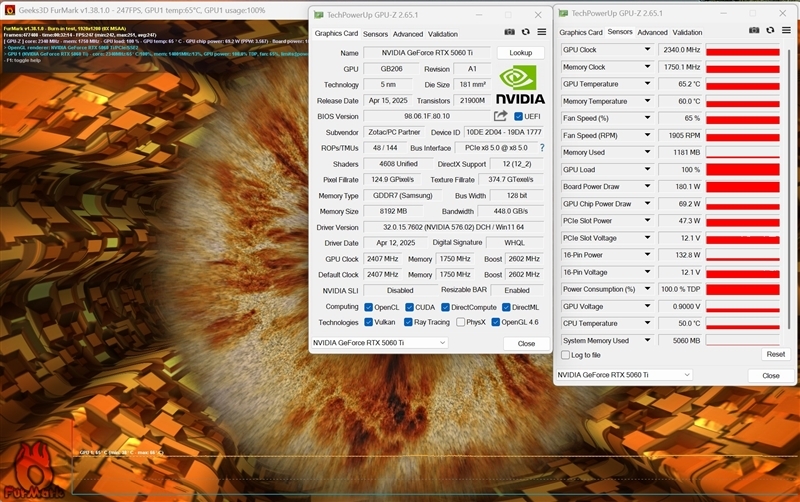This screenshot has height=502, width=800.
Task: Click Close button in Sensors window
Action: tap(770, 375)
